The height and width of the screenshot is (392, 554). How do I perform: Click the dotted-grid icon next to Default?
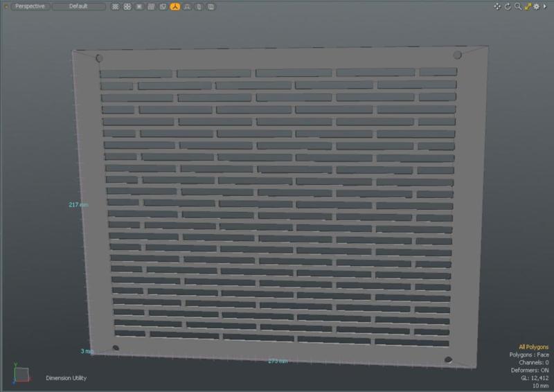[x=115, y=7]
